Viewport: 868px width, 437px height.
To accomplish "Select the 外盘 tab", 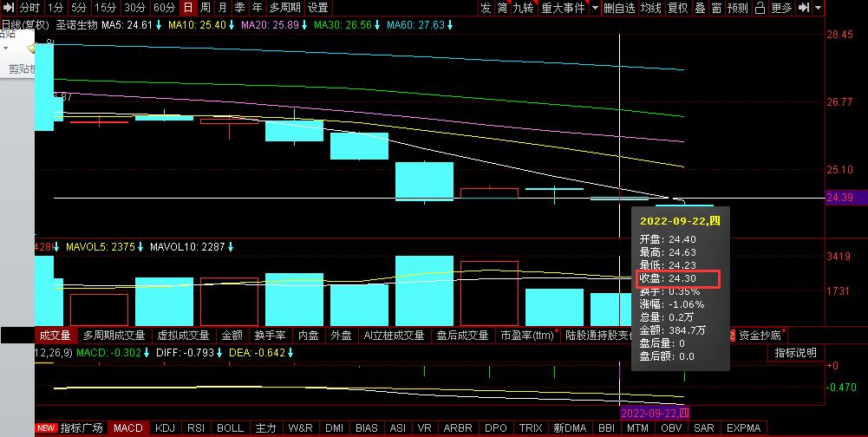I will [x=341, y=335].
